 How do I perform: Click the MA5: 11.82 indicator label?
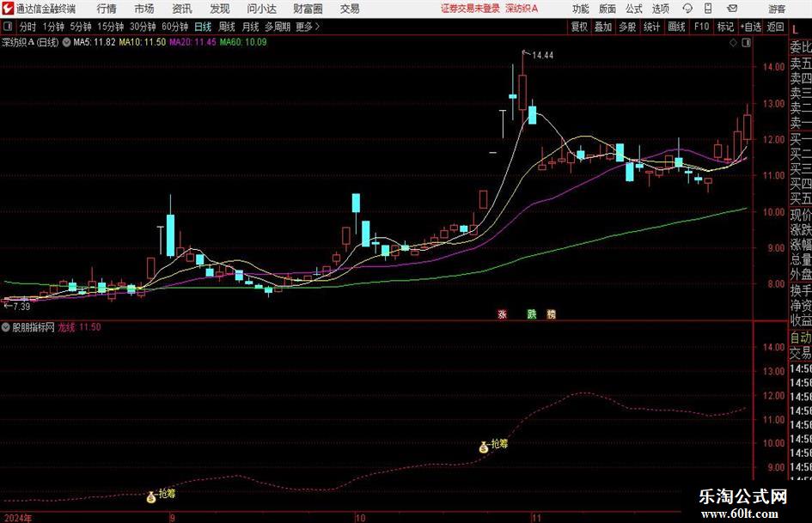coord(95,42)
